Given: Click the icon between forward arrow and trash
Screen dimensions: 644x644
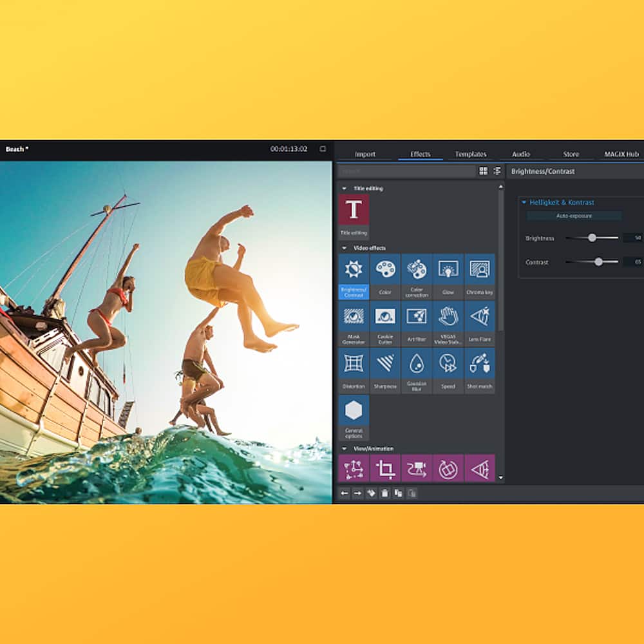Looking at the screenshot, I should (x=371, y=493).
